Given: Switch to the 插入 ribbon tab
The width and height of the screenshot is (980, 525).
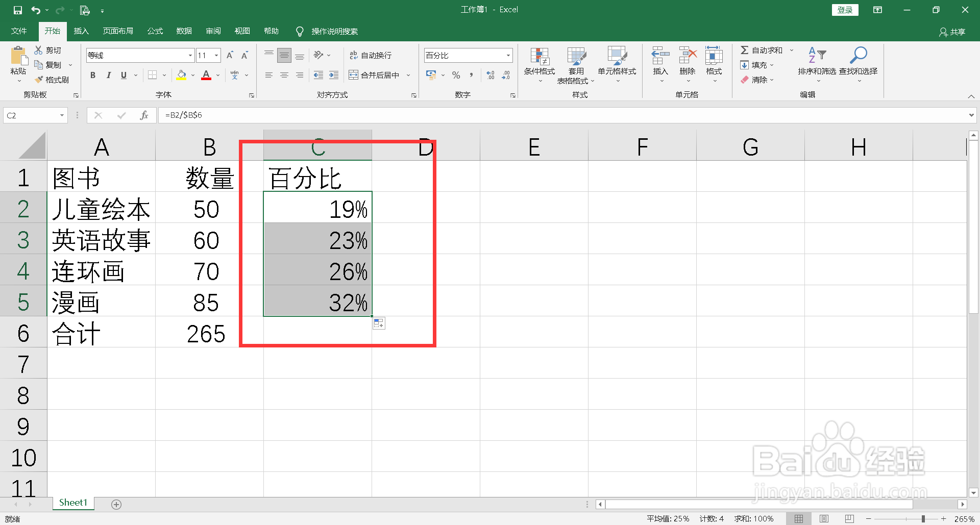Looking at the screenshot, I should coord(81,31).
